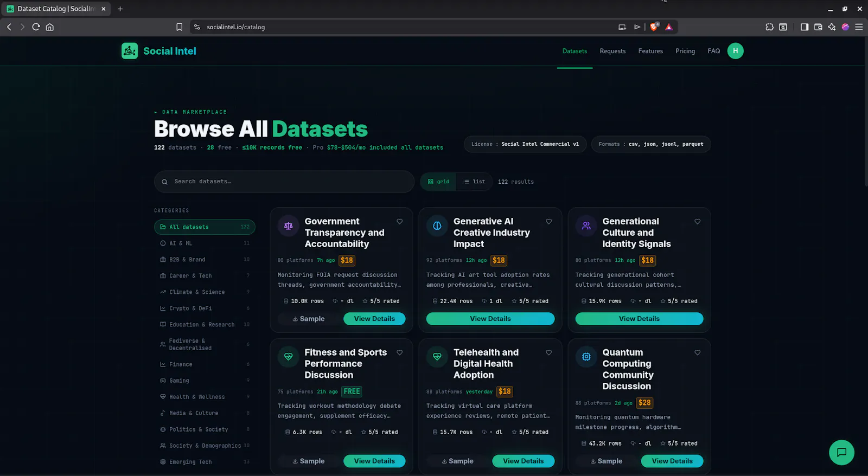Screen dimensions: 868x476
Task: Open the Datasets nav tab
Action: (x=575, y=51)
